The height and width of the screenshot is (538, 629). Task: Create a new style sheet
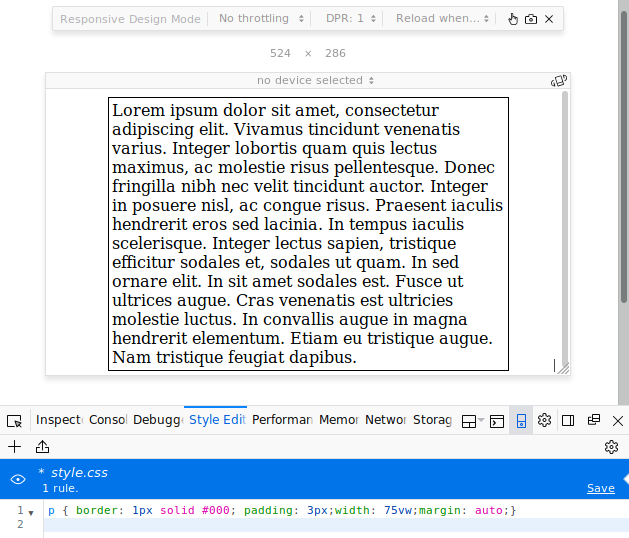pos(14,447)
